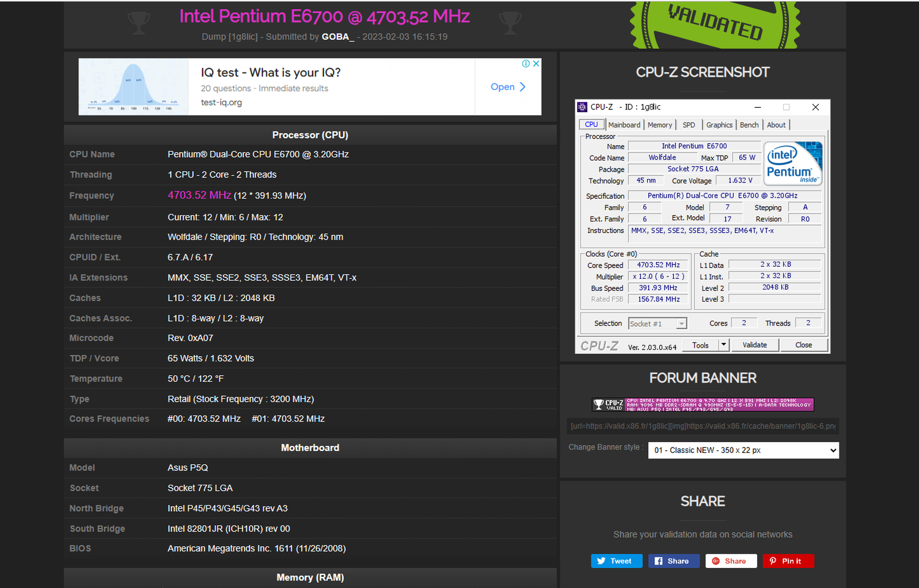Click the green Validated stamp badge
This screenshot has width=919, height=588.
(x=715, y=24)
